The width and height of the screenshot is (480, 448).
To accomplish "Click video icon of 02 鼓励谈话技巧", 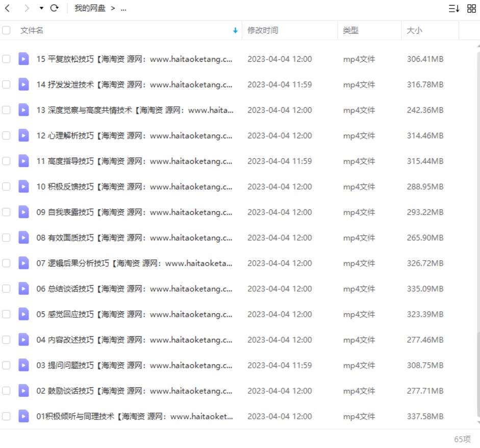I will 23,390.
